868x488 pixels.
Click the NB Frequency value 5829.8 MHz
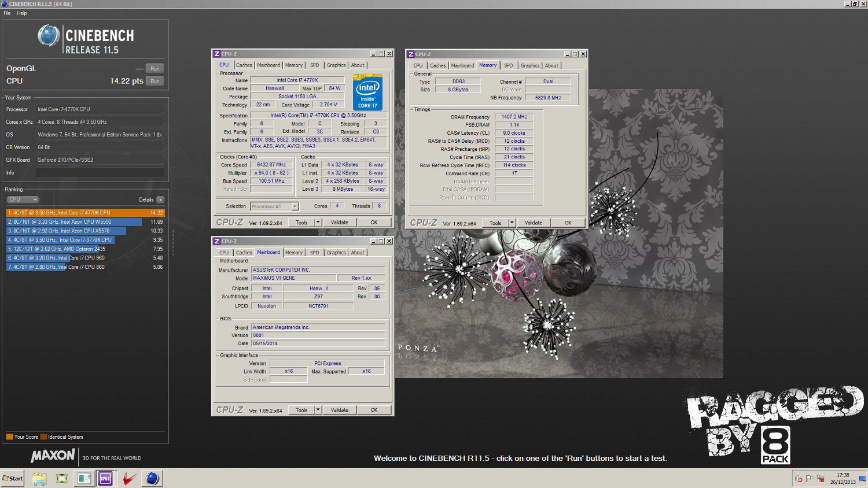coord(548,98)
